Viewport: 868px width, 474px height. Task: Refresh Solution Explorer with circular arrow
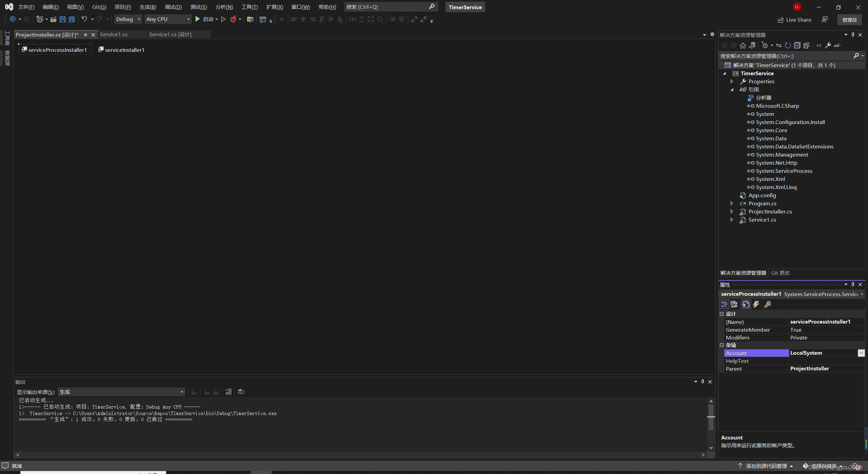(x=788, y=45)
